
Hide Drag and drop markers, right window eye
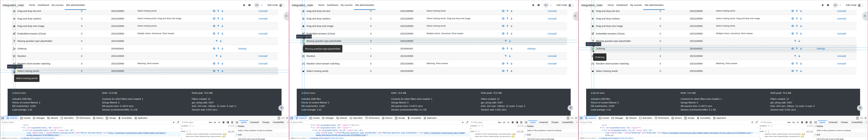click(792, 19)
